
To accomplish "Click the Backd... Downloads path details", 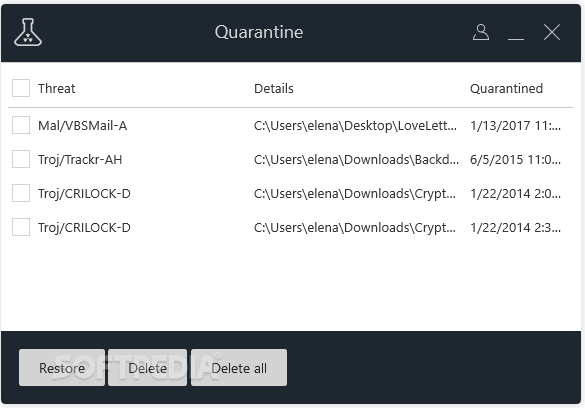I will (356, 160).
